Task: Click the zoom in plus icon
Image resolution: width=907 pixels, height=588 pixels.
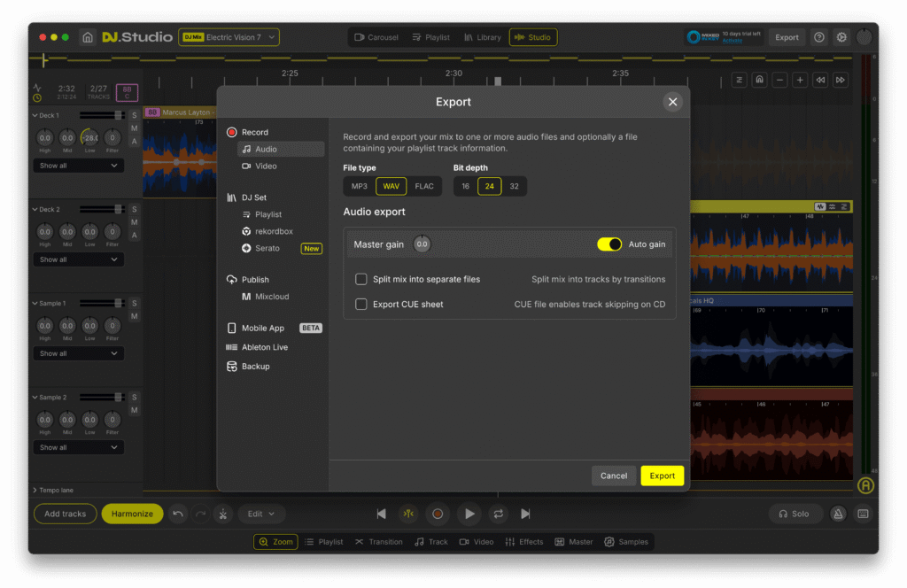Action: click(x=800, y=80)
